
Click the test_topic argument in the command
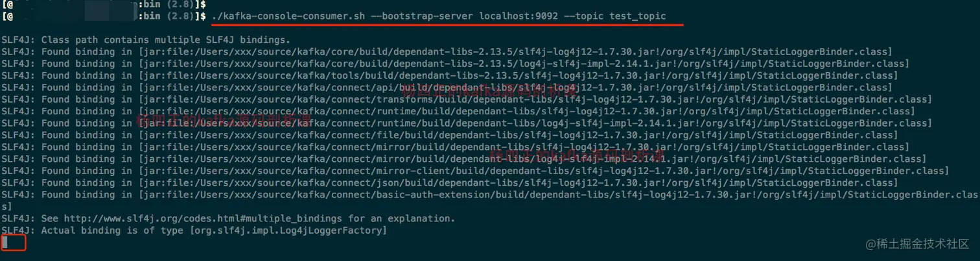point(637,16)
